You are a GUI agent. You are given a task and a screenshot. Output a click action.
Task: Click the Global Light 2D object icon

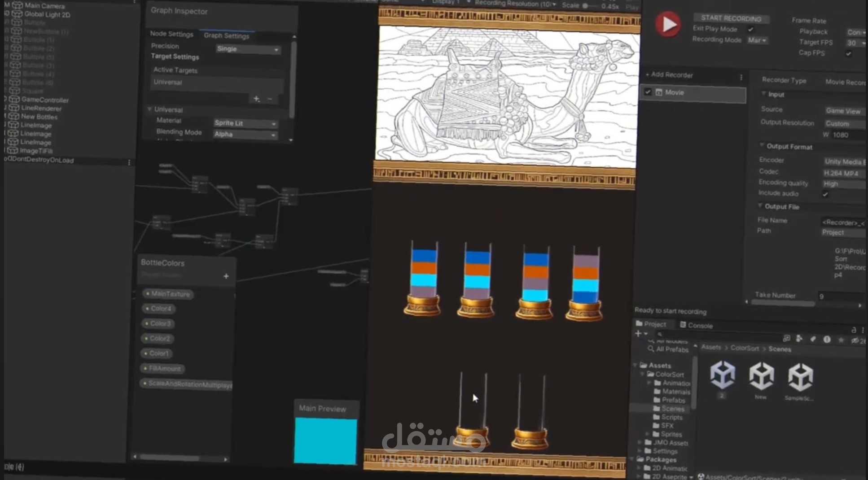(17, 14)
